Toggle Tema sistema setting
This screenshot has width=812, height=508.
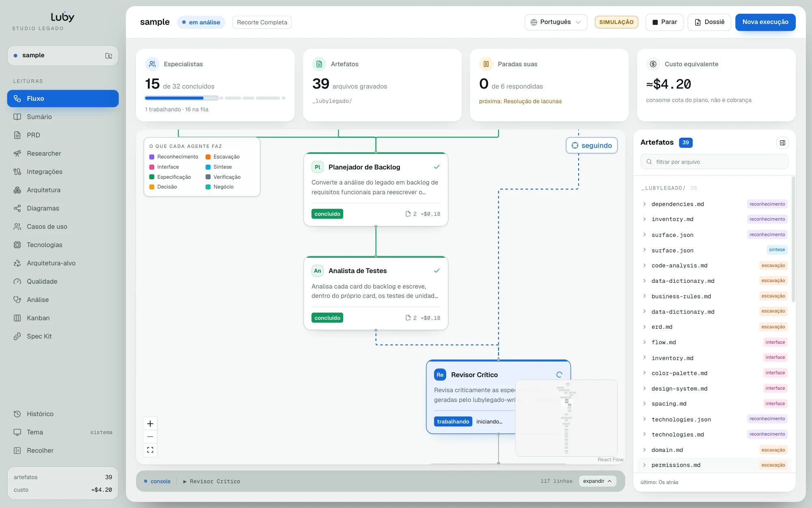tap(63, 432)
